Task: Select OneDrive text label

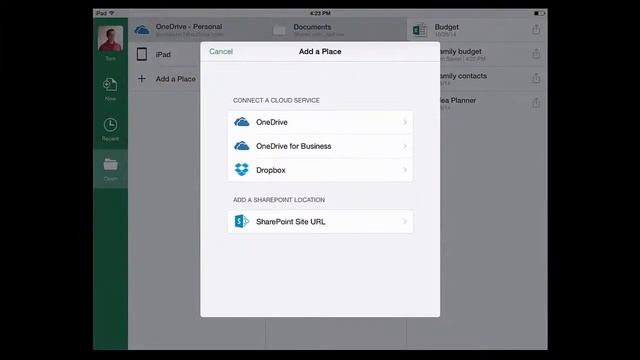Action: pos(272,122)
